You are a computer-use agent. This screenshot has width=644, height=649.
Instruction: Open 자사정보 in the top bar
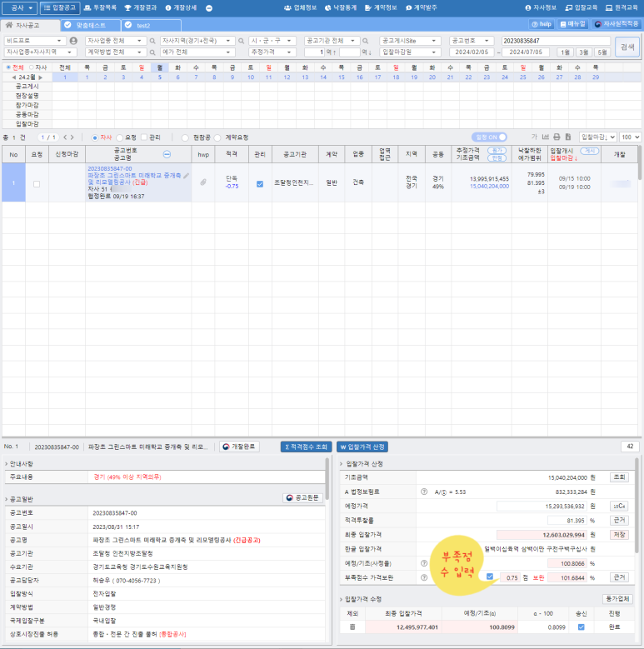point(541,7)
